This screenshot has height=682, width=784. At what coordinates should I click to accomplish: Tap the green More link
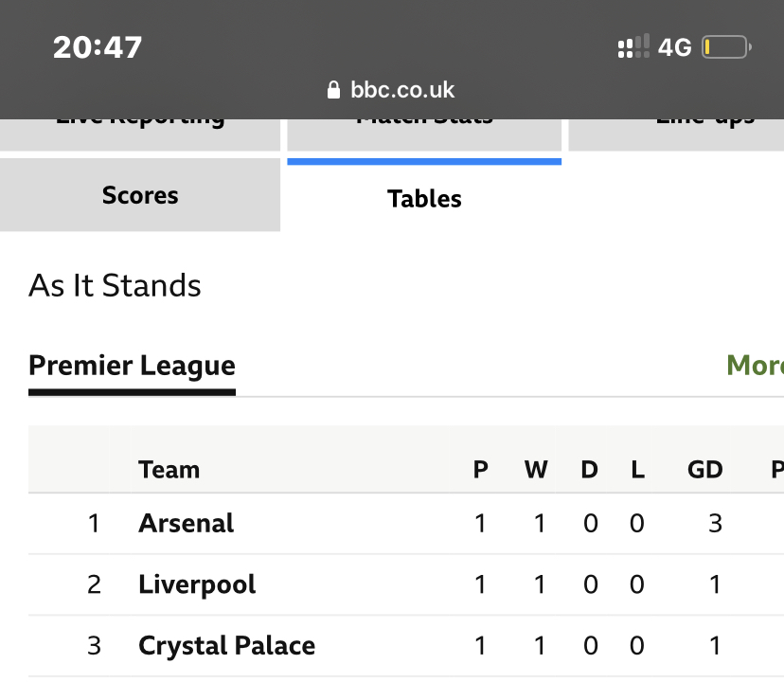click(x=754, y=366)
